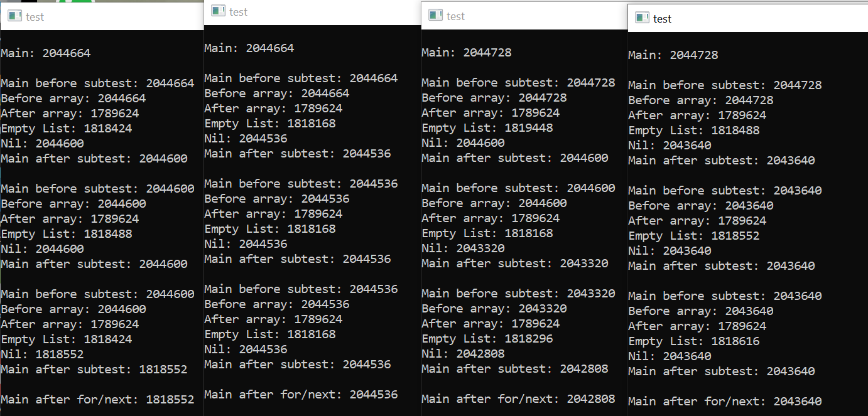Click the "Main after for/next: 2043640" line

click(725, 402)
